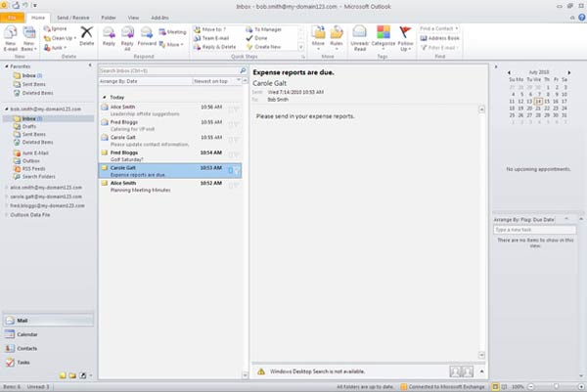This screenshot has width=587, height=392.
Task: Toggle Unread/Read on the message
Action: click(x=360, y=38)
